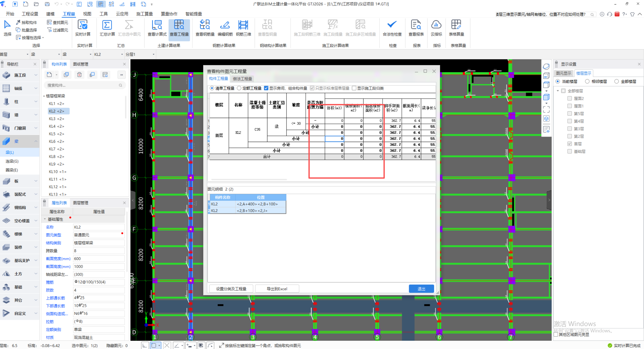Click the 查看钢筋量 icon
This screenshot has height=349, width=644.
point(205,25)
